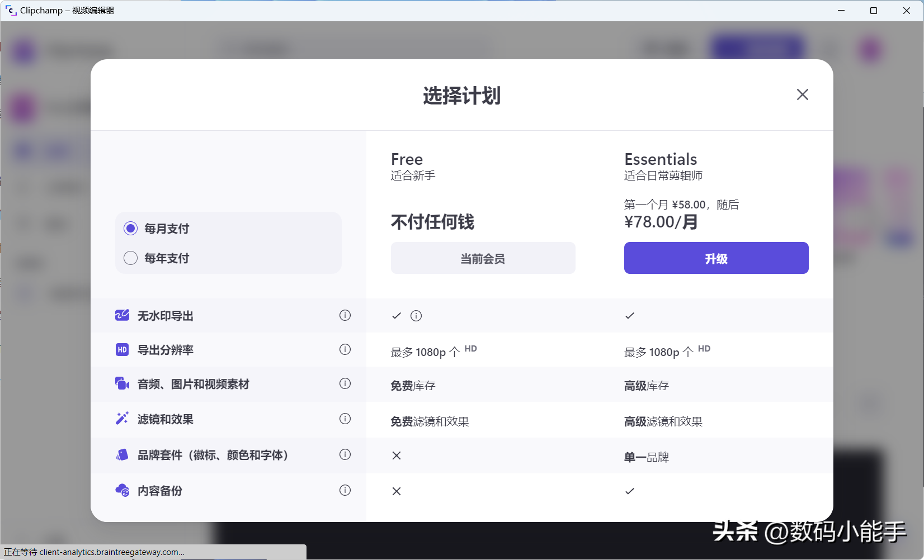
Task: Click the 升级 upgrade button
Action: pos(716,258)
